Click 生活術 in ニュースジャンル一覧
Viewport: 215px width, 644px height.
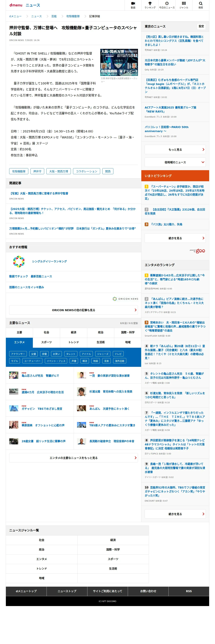coord(113,568)
